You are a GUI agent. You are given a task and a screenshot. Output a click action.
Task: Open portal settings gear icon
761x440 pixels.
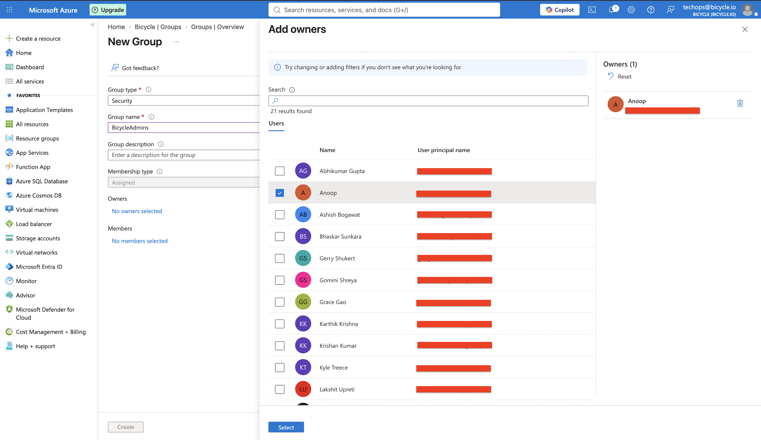pyautogui.click(x=631, y=10)
